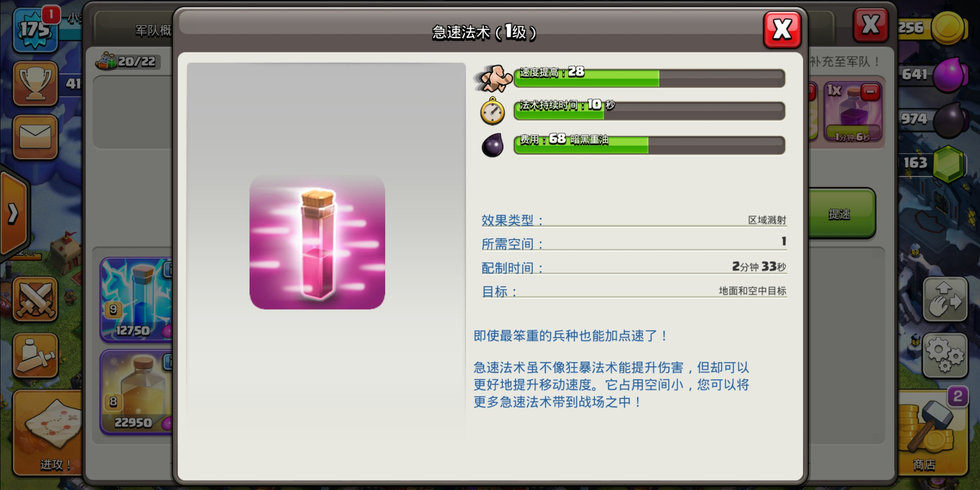The image size is (980, 490).
Task: Tap the speed boost boots icon
Action: pos(493,78)
